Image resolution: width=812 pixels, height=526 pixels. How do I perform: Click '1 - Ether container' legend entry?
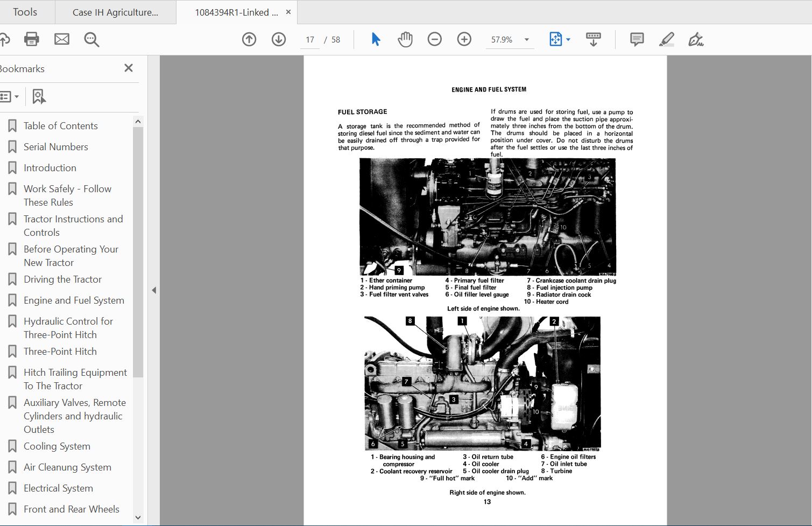[x=386, y=280]
